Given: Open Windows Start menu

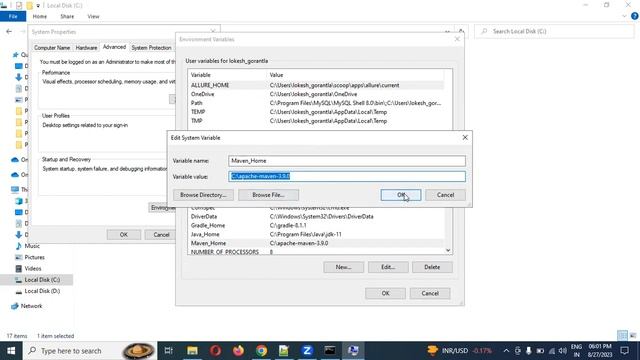Looking at the screenshot, I should tap(11, 351).
